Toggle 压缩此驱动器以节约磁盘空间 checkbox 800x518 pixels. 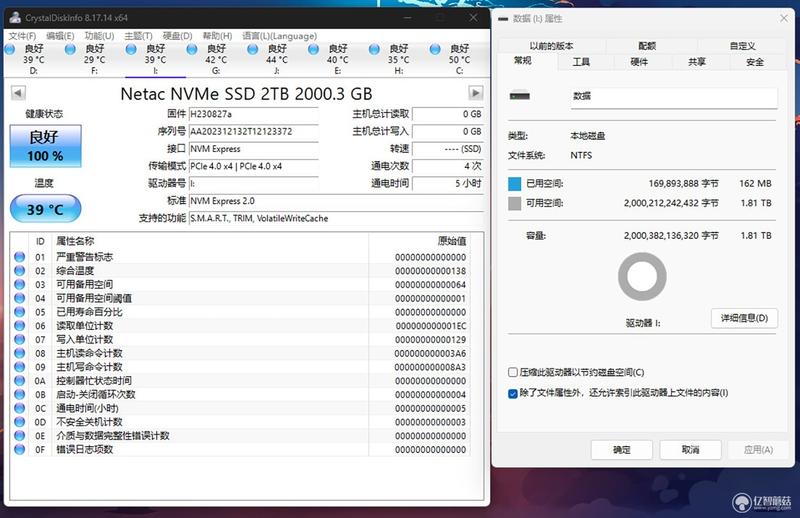(x=513, y=372)
